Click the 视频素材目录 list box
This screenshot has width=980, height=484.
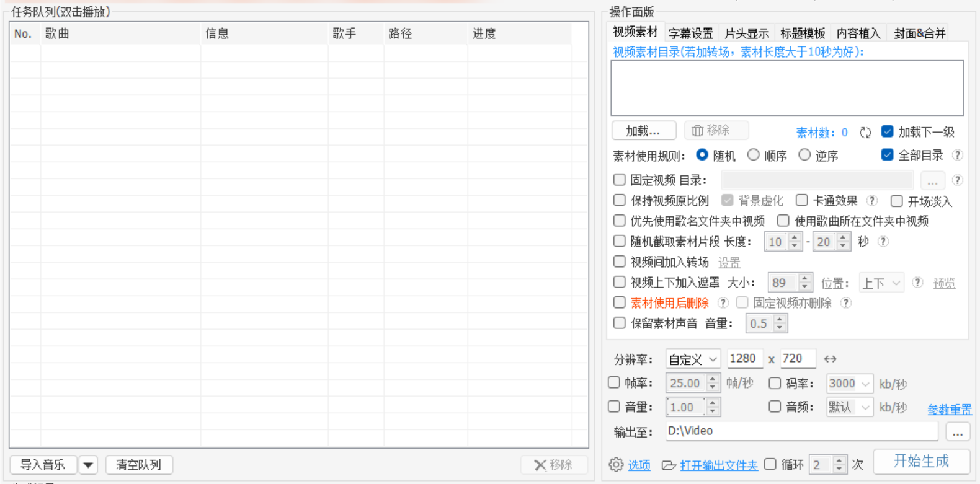[787, 88]
